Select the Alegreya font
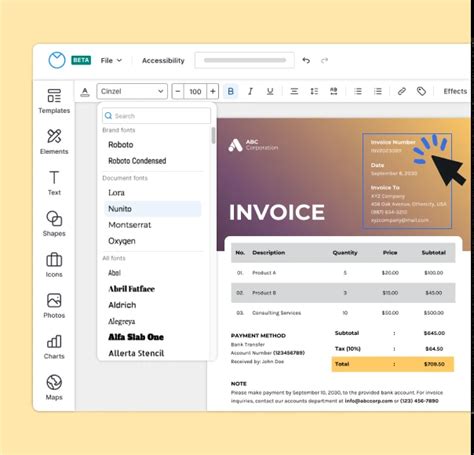Image resolution: width=474 pixels, height=455 pixels. coord(122,321)
